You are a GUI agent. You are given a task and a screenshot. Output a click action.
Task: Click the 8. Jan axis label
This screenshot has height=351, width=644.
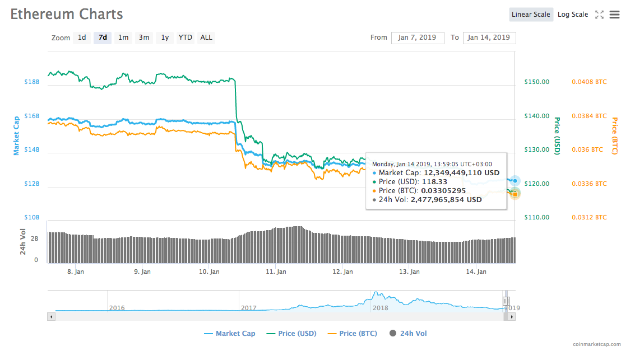click(76, 272)
